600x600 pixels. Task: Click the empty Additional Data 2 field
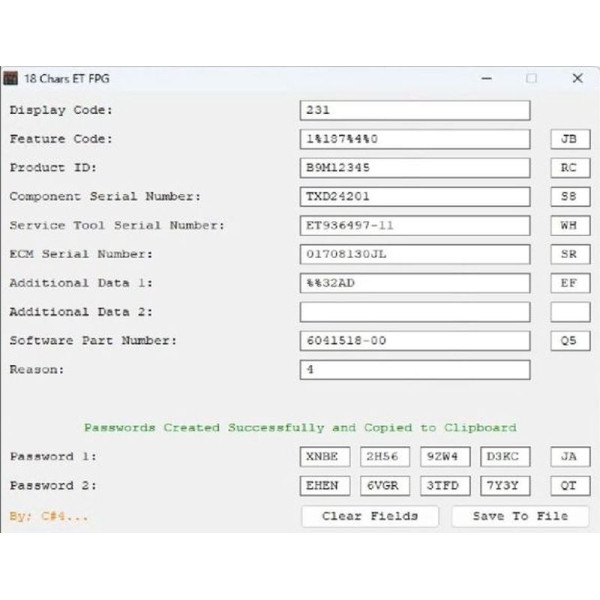414,312
